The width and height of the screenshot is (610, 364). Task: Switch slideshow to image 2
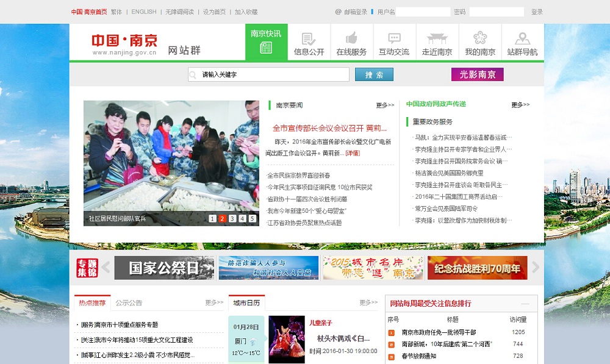click(222, 218)
